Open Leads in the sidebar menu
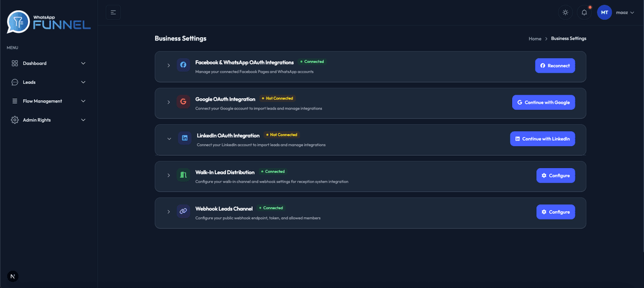Viewport: 644px width, 288px height. [49, 82]
